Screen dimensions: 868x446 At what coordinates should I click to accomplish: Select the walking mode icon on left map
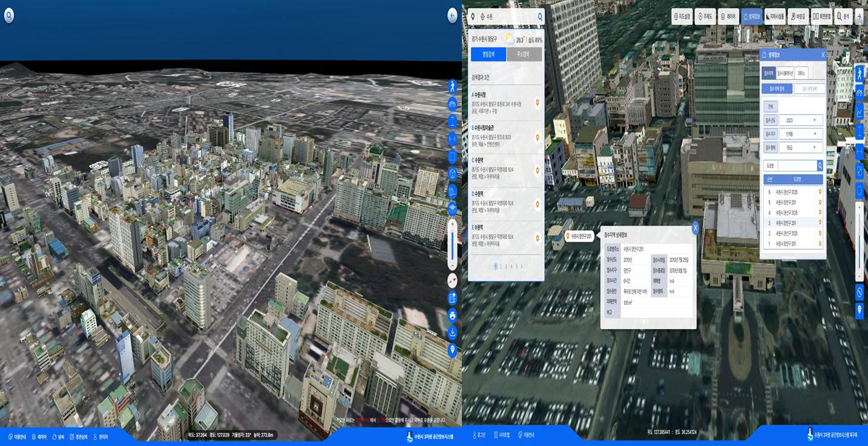click(x=452, y=87)
